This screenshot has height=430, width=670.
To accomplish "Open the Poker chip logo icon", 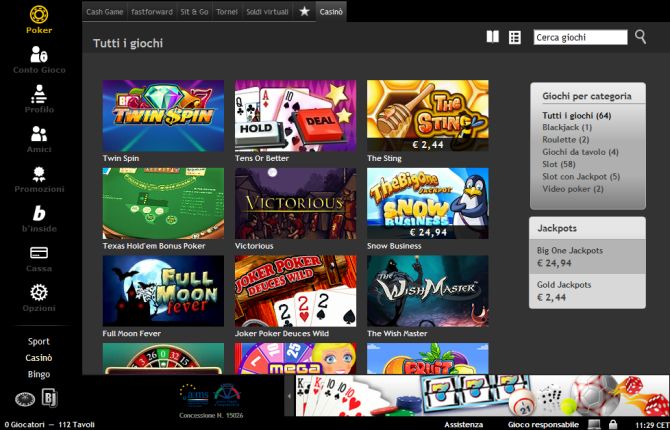I will point(39,14).
